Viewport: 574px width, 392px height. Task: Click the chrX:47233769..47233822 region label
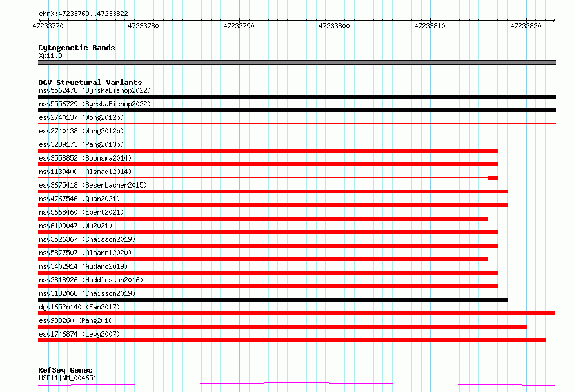tap(83, 14)
